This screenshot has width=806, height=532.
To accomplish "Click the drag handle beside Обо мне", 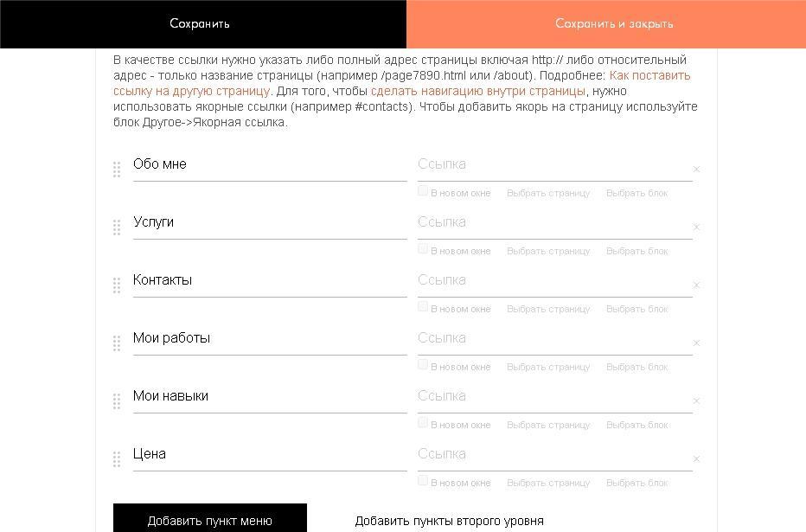I will pyautogui.click(x=117, y=170).
